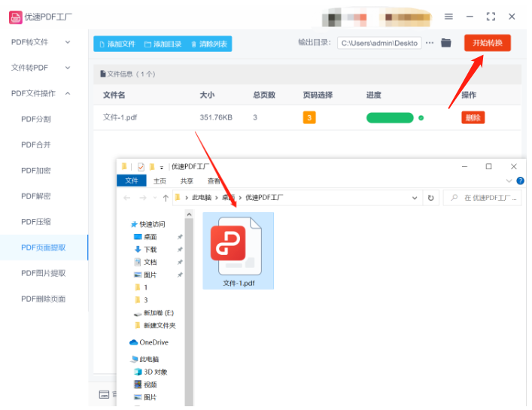Click 添加目录 to add a folder
532x410 pixels.
163,44
